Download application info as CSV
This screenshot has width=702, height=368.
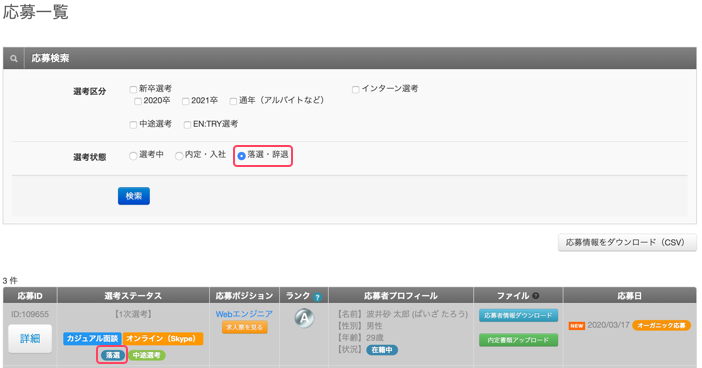[627, 242]
